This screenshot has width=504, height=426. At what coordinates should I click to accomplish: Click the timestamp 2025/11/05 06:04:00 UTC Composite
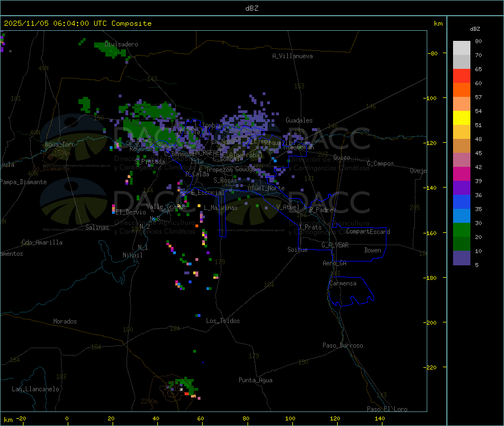click(77, 24)
